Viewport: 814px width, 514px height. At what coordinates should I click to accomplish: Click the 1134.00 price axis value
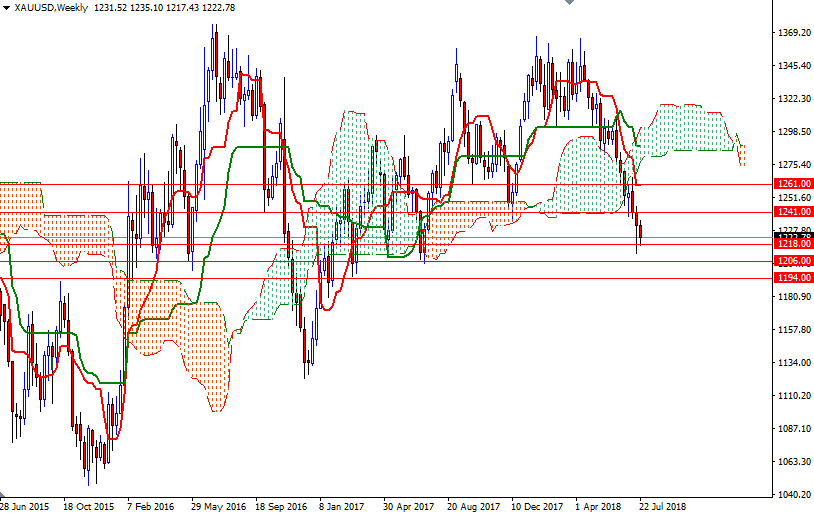(x=793, y=363)
